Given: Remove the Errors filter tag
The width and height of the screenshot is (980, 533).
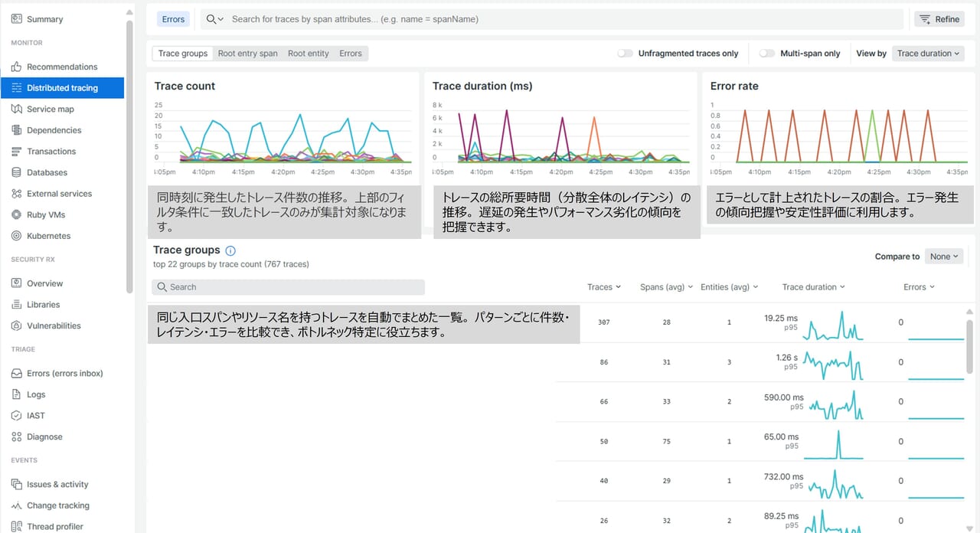Looking at the screenshot, I should pyautogui.click(x=173, y=19).
